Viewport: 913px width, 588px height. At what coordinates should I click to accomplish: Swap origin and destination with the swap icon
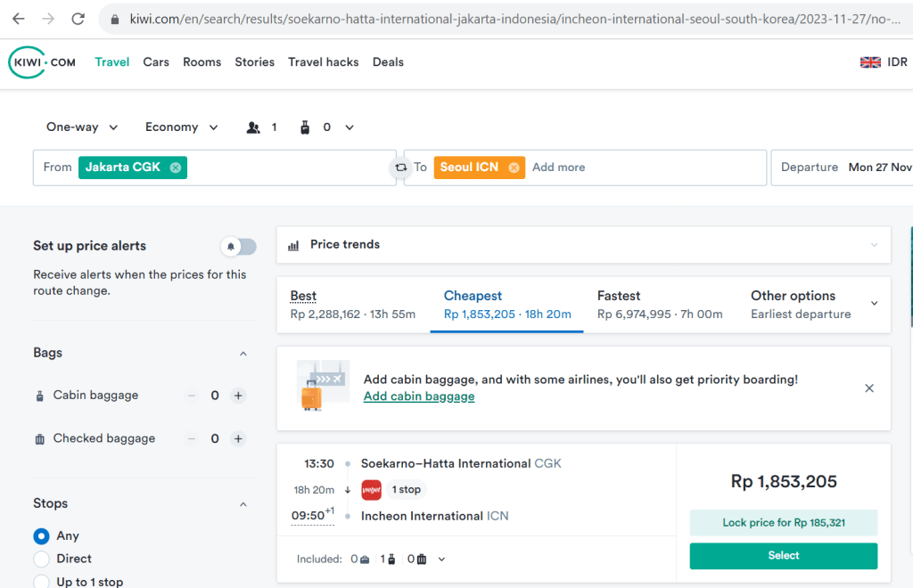pyautogui.click(x=400, y=167)
